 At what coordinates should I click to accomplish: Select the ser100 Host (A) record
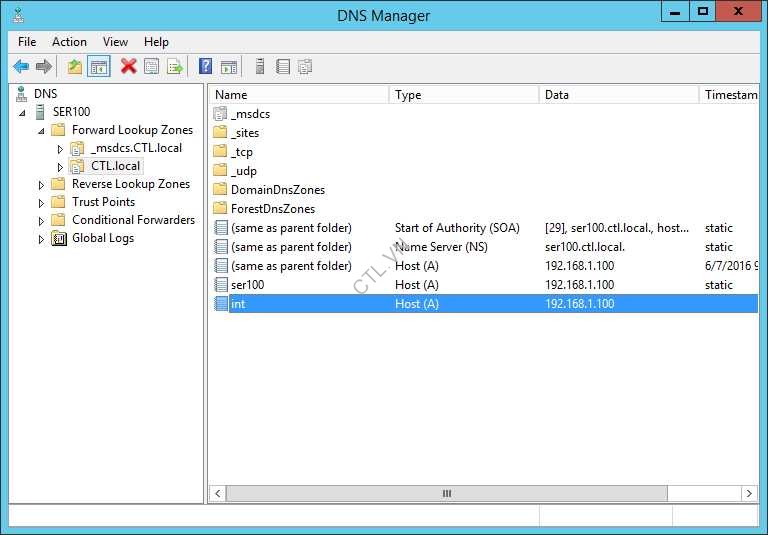pos(484,285)
